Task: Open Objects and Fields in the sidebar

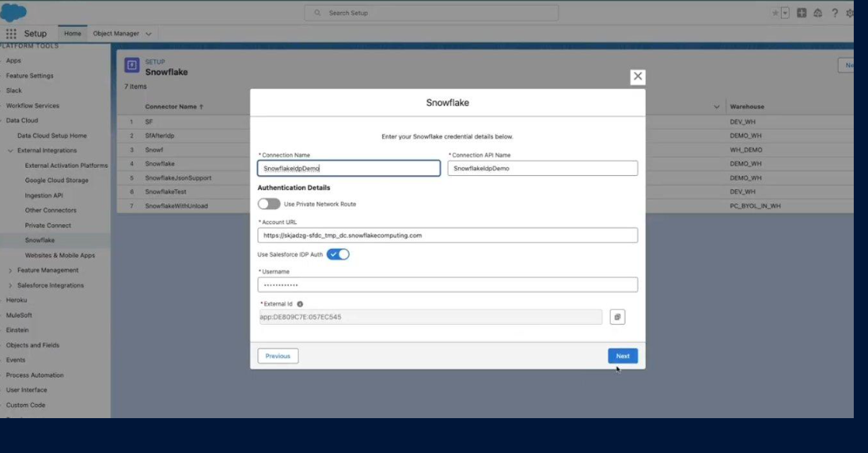Action: tap(32, 345)
